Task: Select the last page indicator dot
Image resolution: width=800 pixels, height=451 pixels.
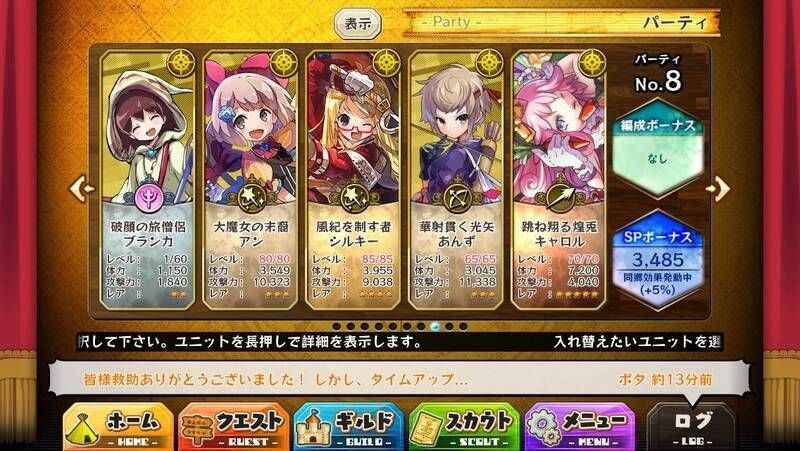Action: (463, 327)
